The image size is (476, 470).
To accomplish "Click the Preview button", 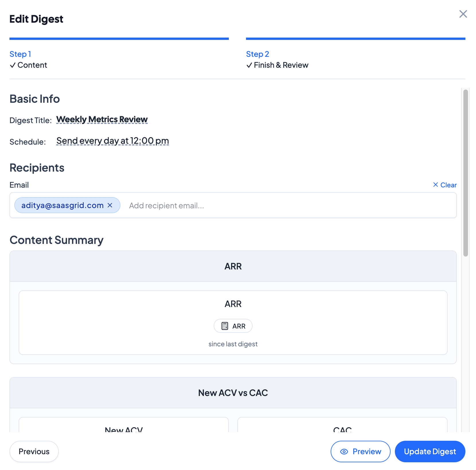I will pyautogui.click(x=360, y=452).
